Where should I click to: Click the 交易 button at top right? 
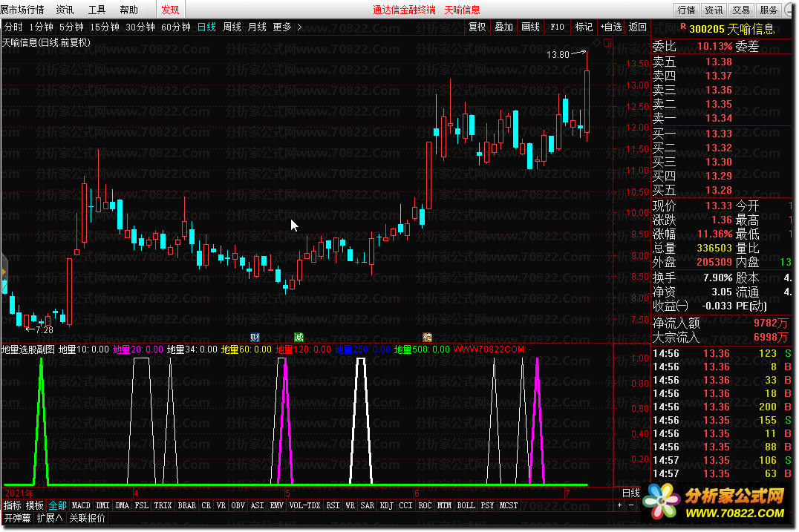pyautogui.click(x=741, y=10)
